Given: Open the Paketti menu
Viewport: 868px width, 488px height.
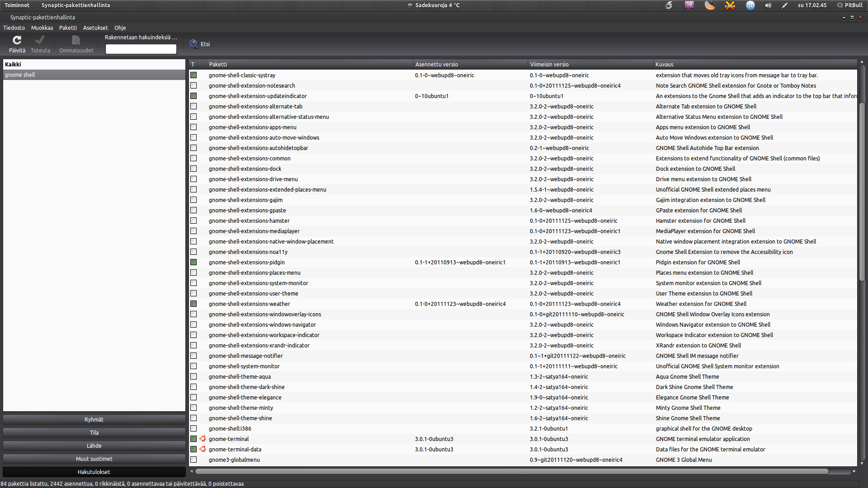Looking at the screenshot, I should pyautogui.click(x=68, y=28).
